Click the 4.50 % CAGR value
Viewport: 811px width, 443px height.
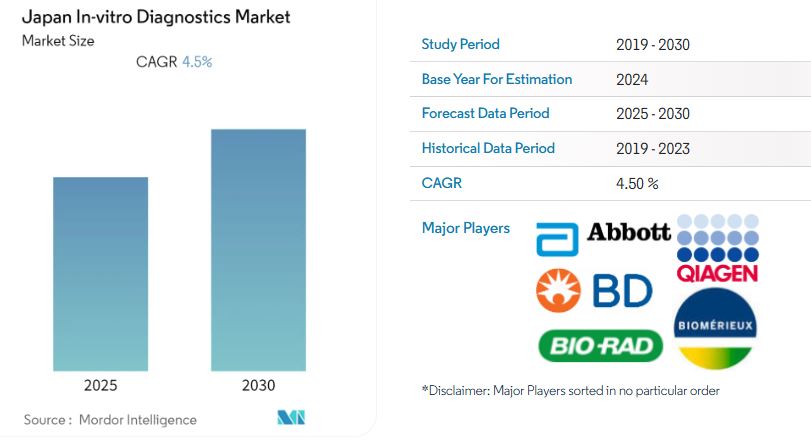coord(638,183)
